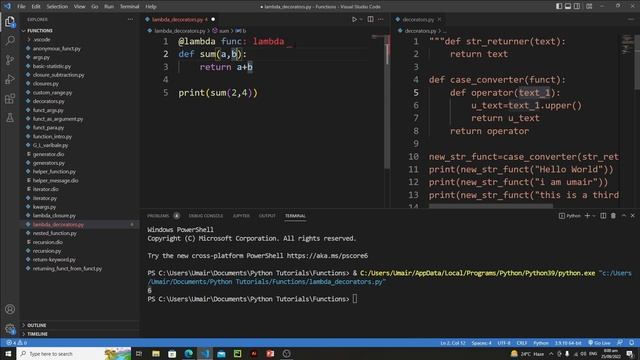The image size is (640, 360).
Task: Close the decorators.py tab
Action: [x=440, y=19]
